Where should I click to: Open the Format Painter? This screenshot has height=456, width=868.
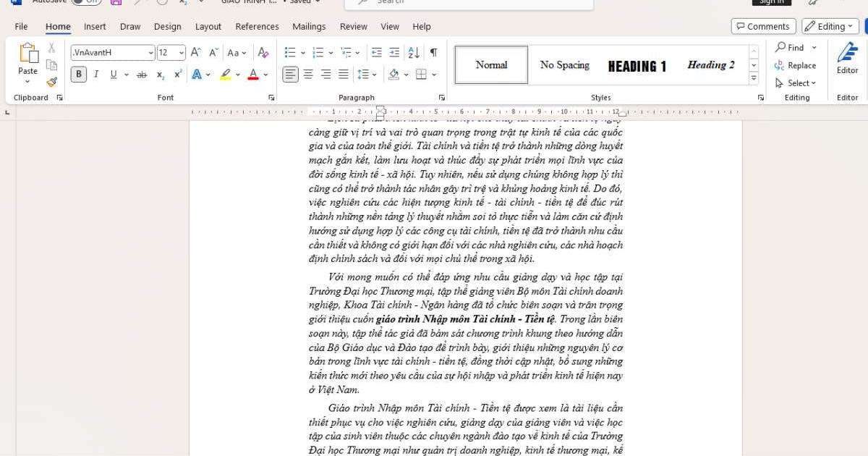point(51,82)
